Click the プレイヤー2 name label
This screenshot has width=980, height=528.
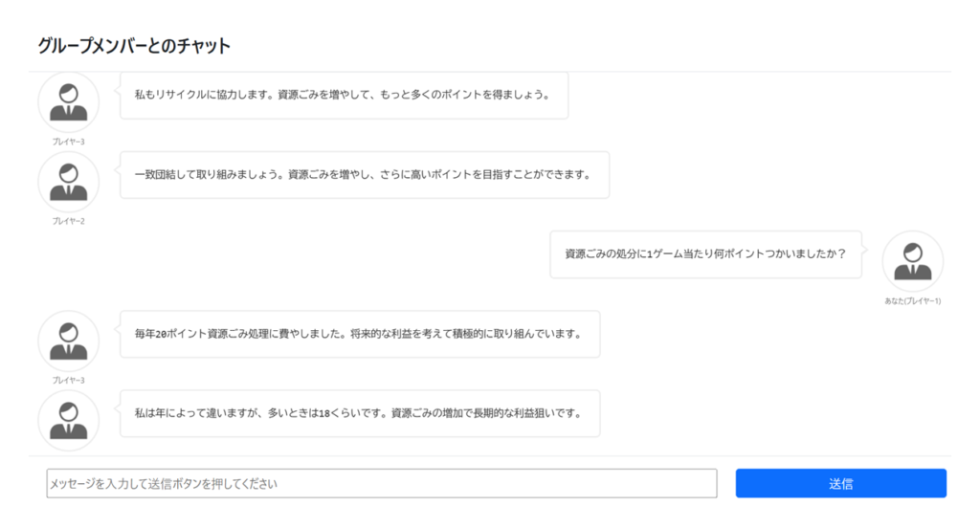[x=68, y=221]
